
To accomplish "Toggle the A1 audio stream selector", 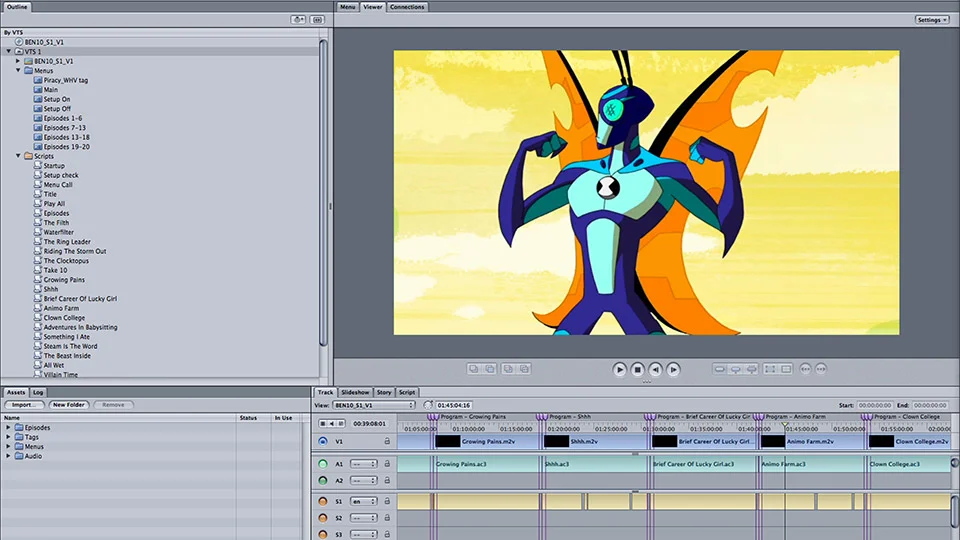I will coord(323,463).
